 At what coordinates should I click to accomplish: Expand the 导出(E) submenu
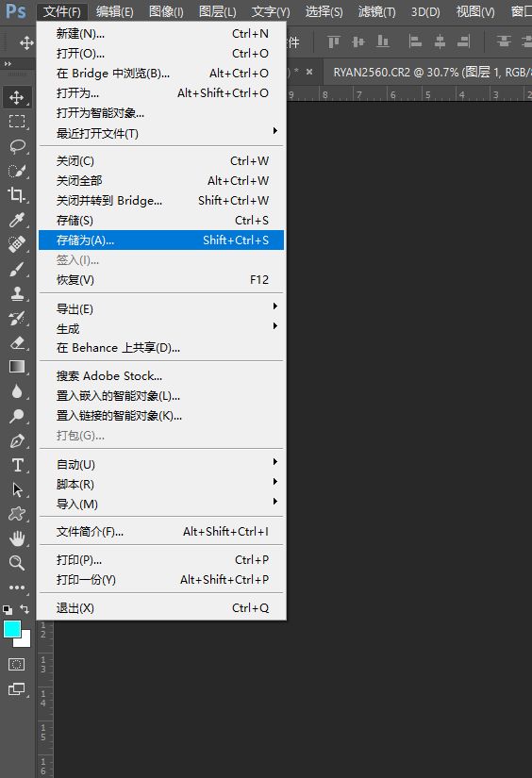[x=162, y=308]
